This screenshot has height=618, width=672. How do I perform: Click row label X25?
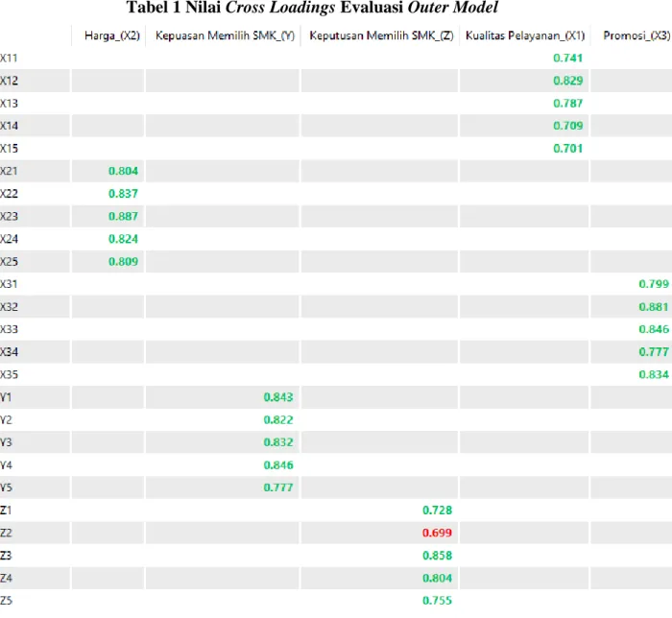pos(9,262)
